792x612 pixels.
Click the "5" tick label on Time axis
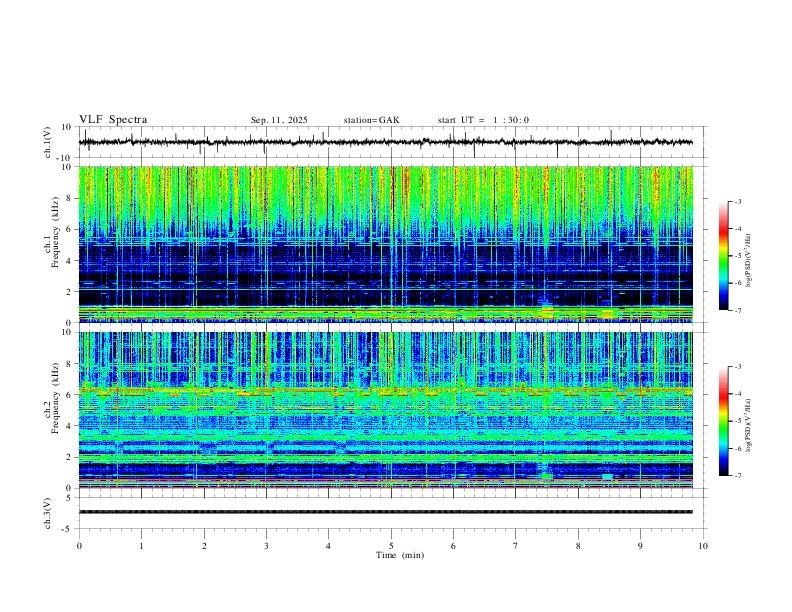click(391, 546)
